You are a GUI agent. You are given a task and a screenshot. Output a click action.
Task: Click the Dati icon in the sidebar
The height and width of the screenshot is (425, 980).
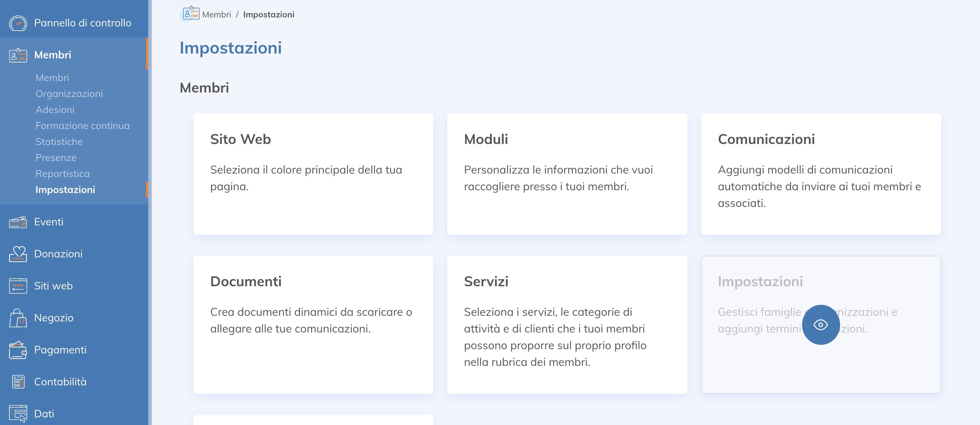tap(18, 414)
